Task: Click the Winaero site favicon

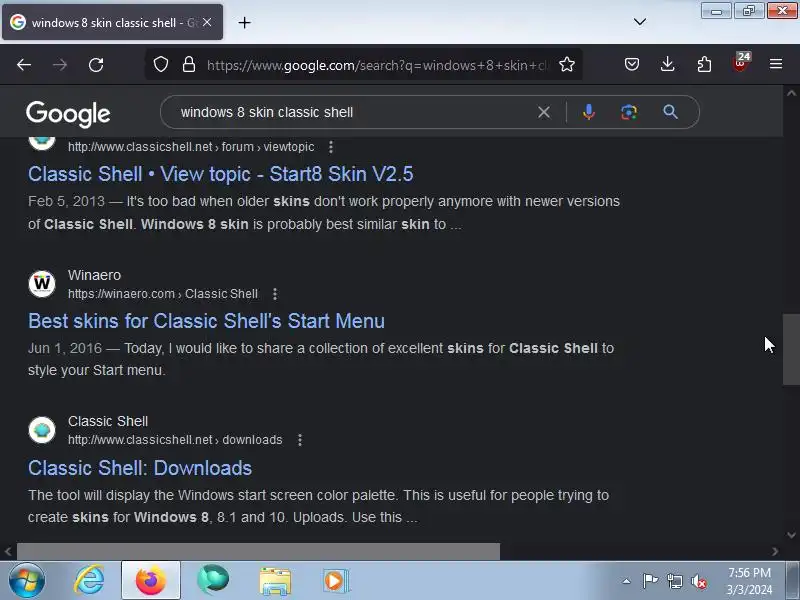Action: coord(42,284)
